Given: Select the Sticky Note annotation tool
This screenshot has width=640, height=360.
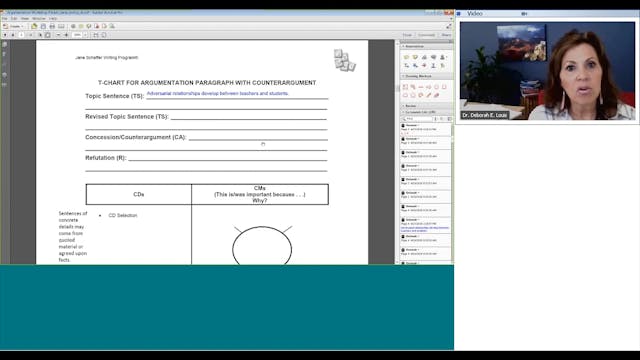Looking at the screenshot, I should (406, 57).
